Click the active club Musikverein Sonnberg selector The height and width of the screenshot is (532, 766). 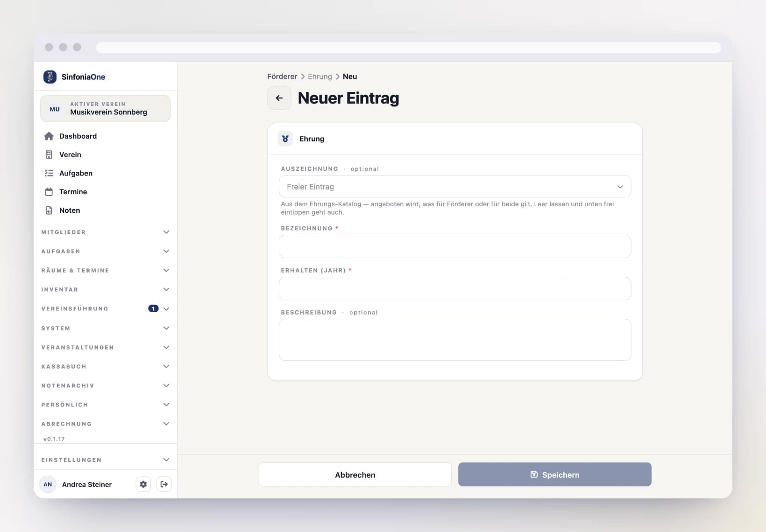pyautogui.click(x=106, y=109)
